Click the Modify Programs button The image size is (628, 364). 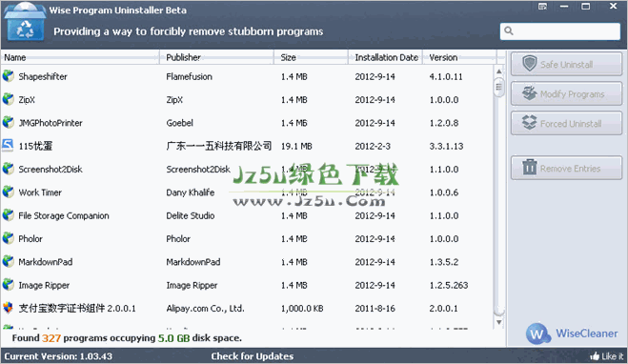[566, 94]
